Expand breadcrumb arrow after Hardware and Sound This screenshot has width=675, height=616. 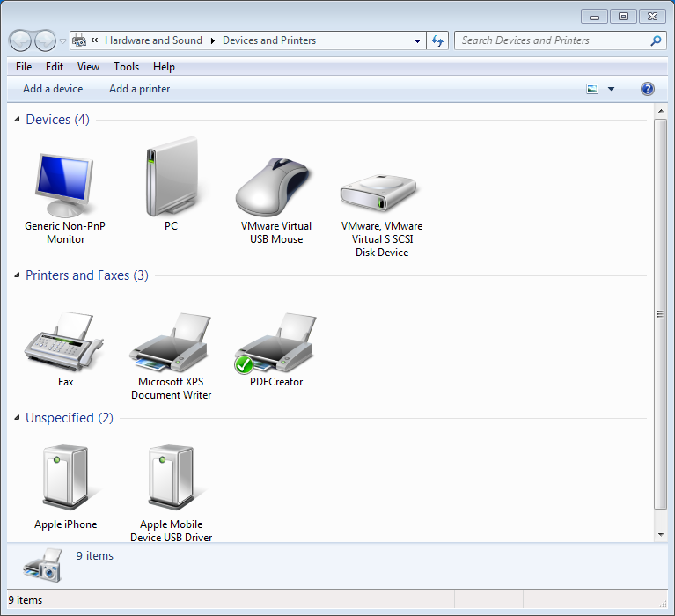213,40
